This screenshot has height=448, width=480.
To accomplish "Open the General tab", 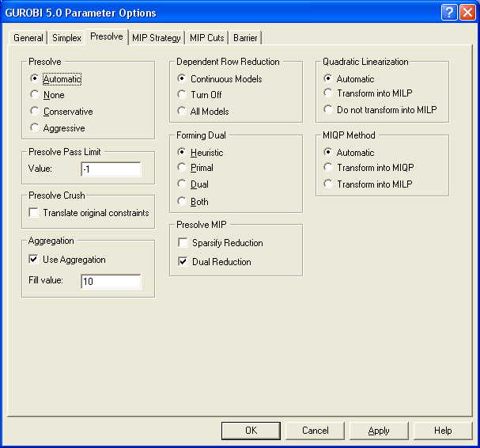I will 28,38.
